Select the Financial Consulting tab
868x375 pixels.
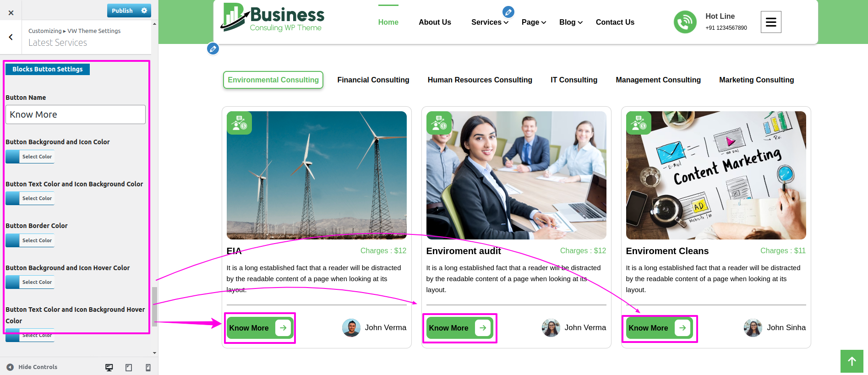373,80
